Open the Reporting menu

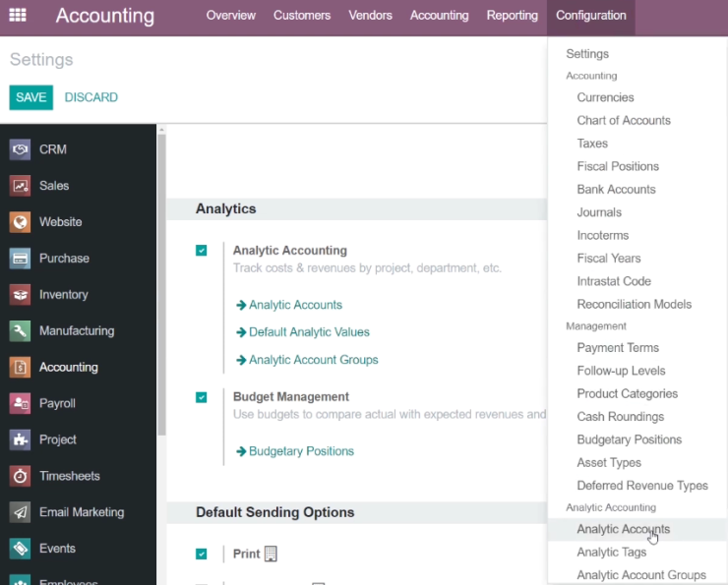pyautogui.click(x=513, y=16)
